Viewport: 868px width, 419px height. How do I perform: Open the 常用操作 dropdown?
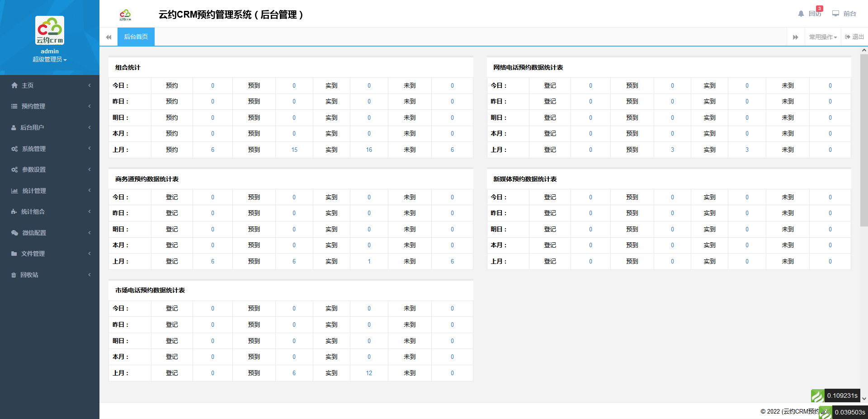[x=823, y=37]
